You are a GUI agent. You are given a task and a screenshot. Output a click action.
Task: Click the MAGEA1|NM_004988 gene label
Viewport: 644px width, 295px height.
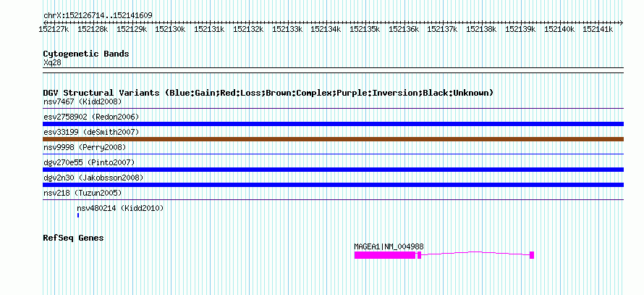(389, 247)
